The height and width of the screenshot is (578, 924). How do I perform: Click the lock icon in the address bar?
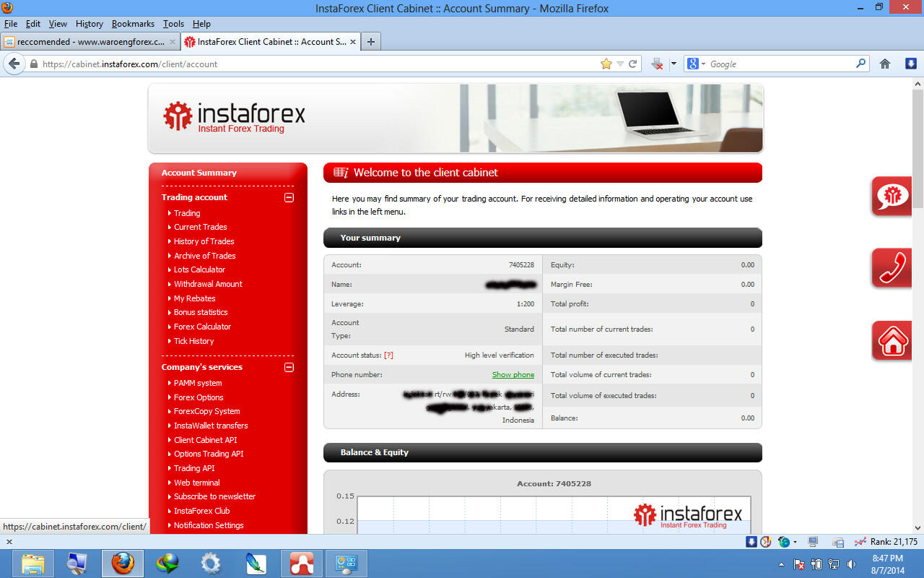click(x=33, y=64)
